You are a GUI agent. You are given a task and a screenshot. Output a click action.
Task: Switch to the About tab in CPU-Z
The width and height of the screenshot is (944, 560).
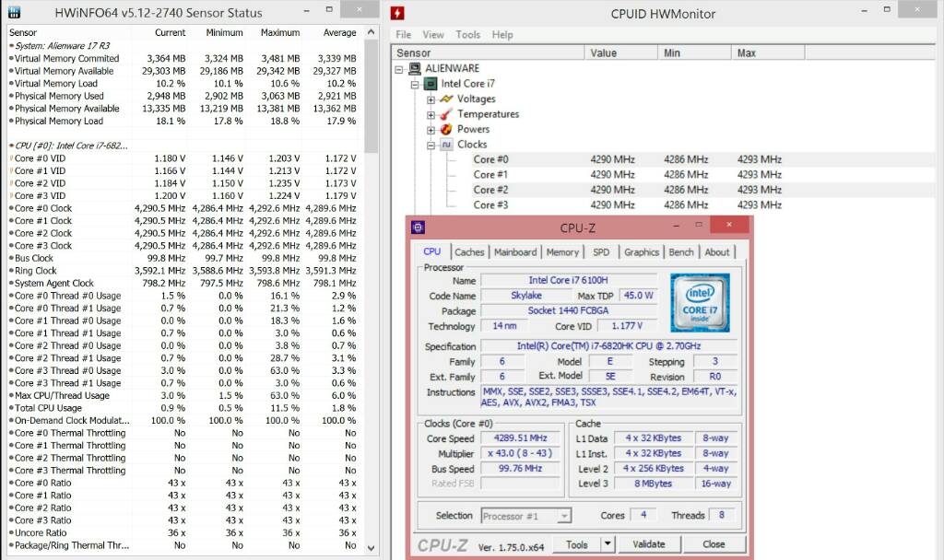[716, 252]
